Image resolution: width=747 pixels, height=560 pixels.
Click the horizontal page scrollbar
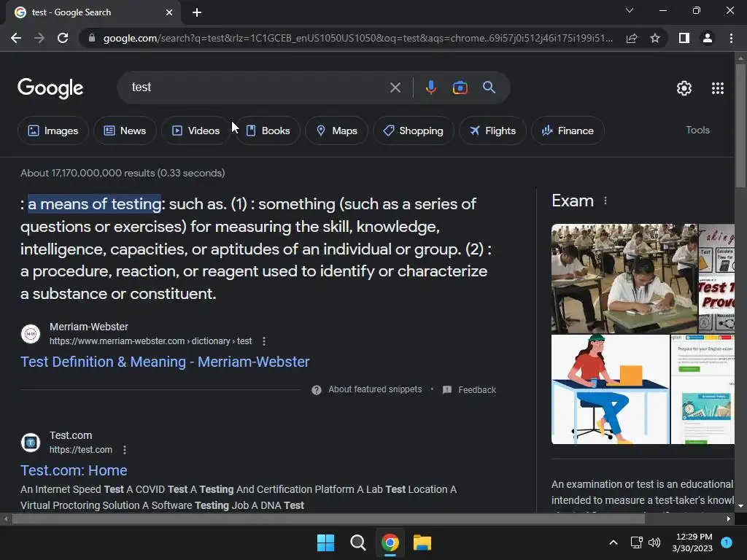328,518
